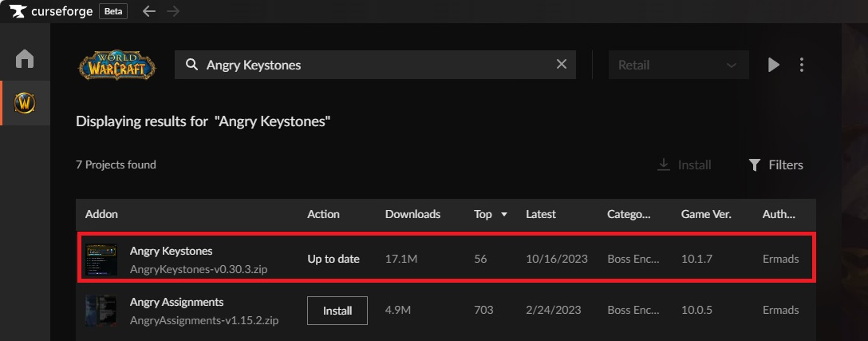Click the 2/24/2023 date cell

(554, 310)
